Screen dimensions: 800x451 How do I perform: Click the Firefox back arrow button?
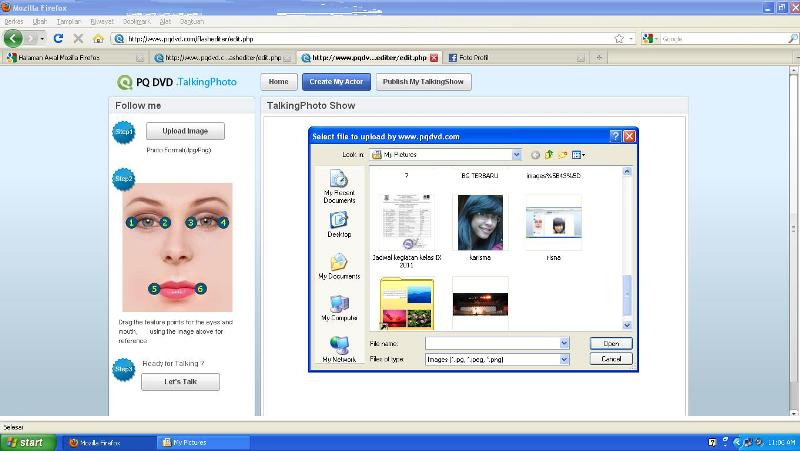point(13,38)
